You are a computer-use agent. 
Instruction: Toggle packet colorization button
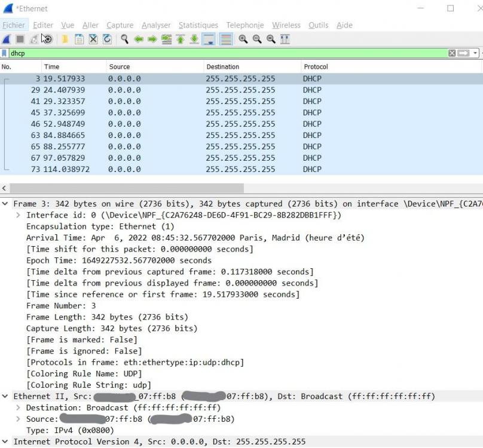(226, 39)
